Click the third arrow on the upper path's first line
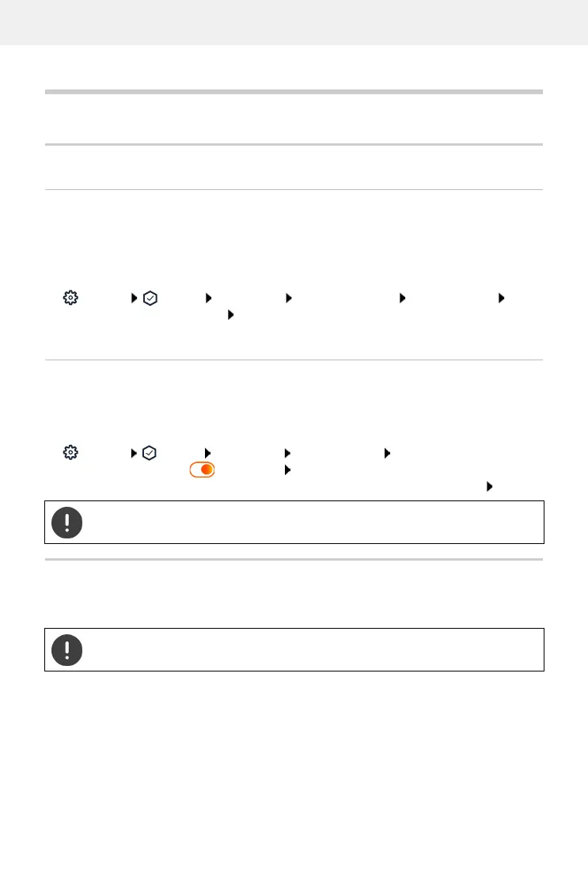Image resolution: width=588 pixels, height=875 pixels. pos(288,298)
